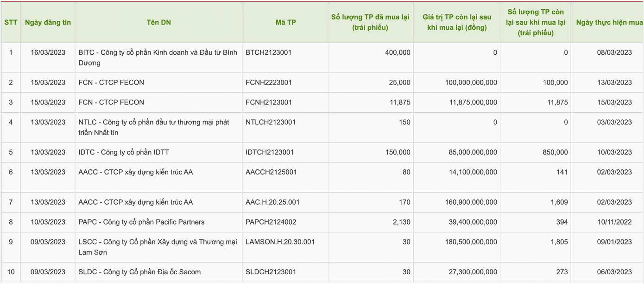This screenshot has height=284, width=644.
Task: Open SLDC Địa ốc Sacom company entry
Action: [139, 272]
